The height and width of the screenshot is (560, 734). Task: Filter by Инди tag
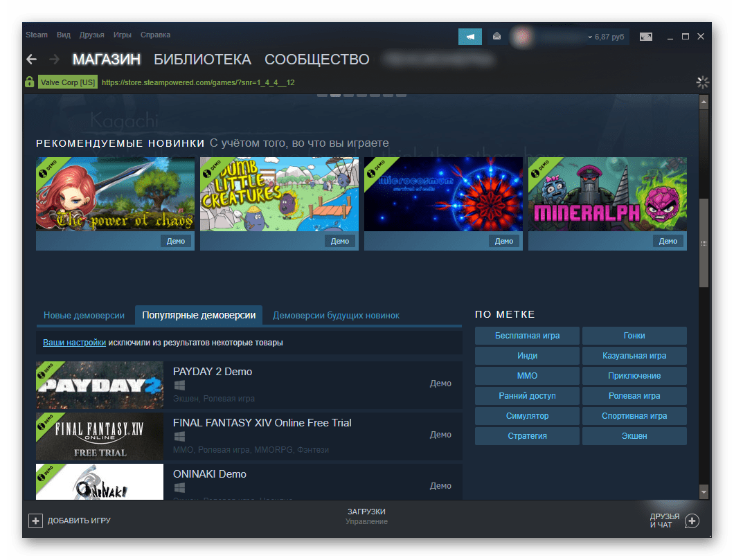[527, 356]
